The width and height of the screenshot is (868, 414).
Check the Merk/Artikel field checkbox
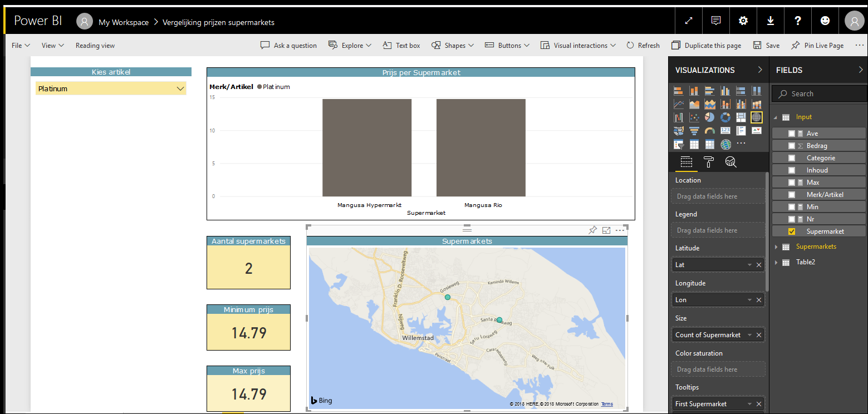click(792, 195)
